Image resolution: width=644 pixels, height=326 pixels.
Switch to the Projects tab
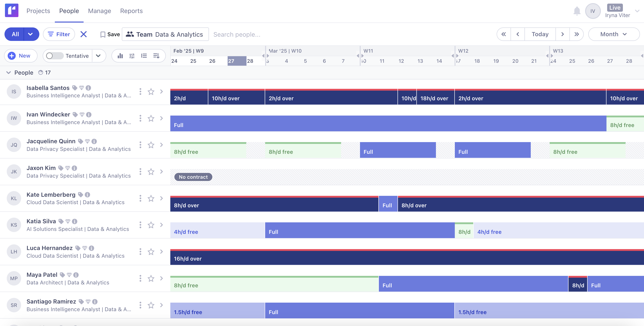(x=38, y=11)
